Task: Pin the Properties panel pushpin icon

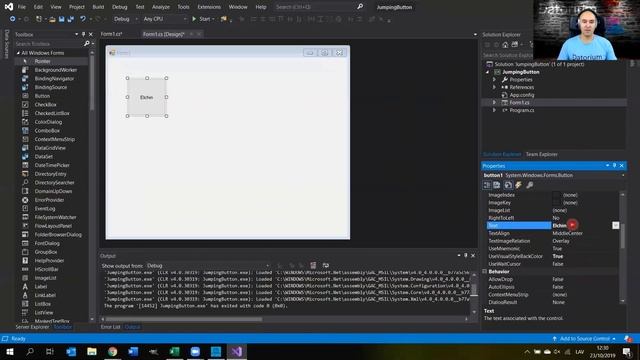Action: [614, 166]
